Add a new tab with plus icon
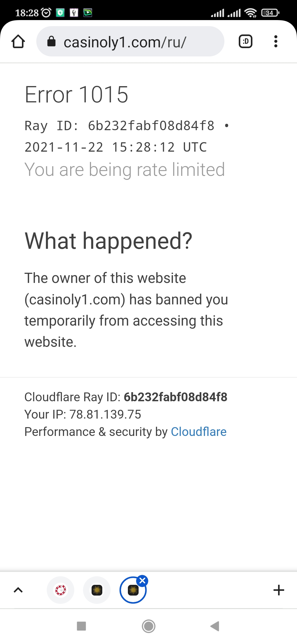Screen dimensions: 297x644 (279, 590)
